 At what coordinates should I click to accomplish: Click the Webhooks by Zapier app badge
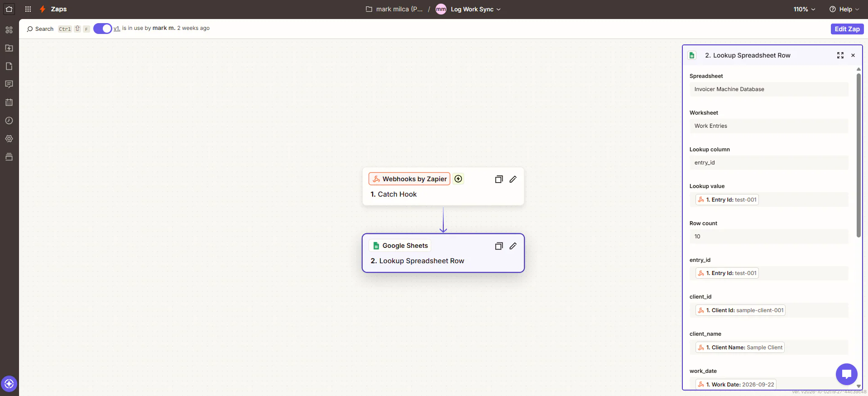409,179
